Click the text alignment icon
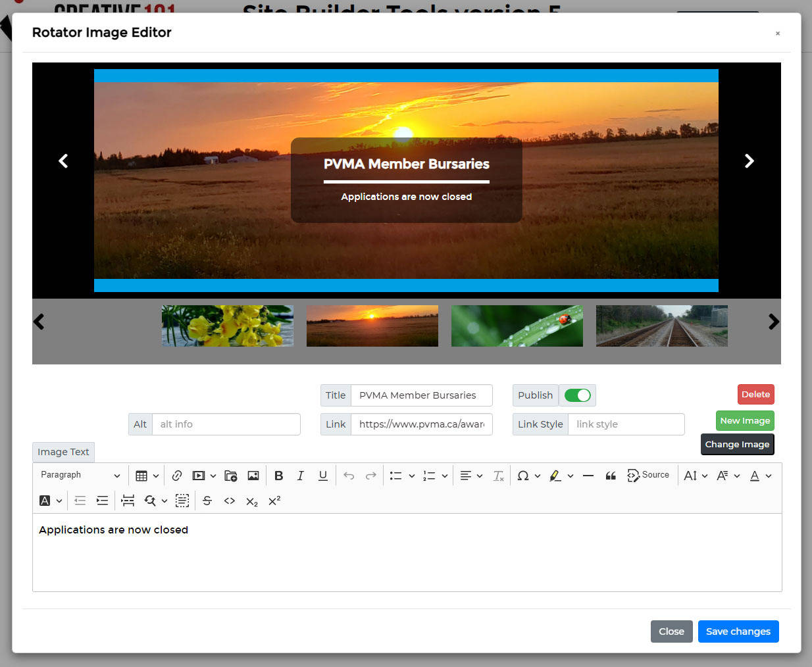The width and height of the screenshot is (812, 667). pyautogui.click(x=465, y=476)
